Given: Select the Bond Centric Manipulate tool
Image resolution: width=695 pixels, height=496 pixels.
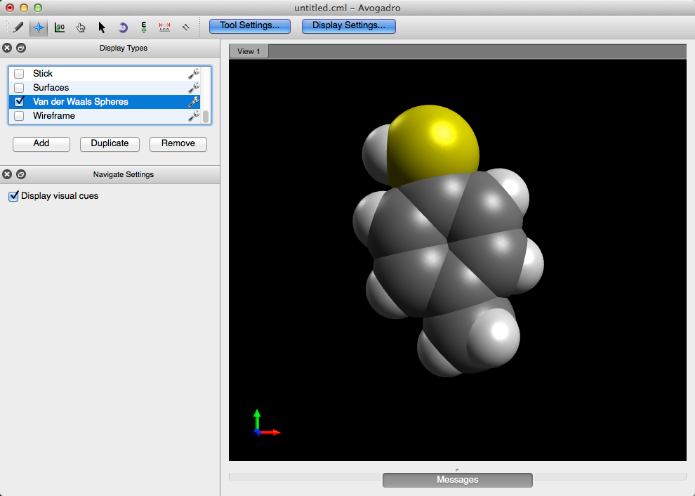Looking at the screenshot, I should 60,27.
